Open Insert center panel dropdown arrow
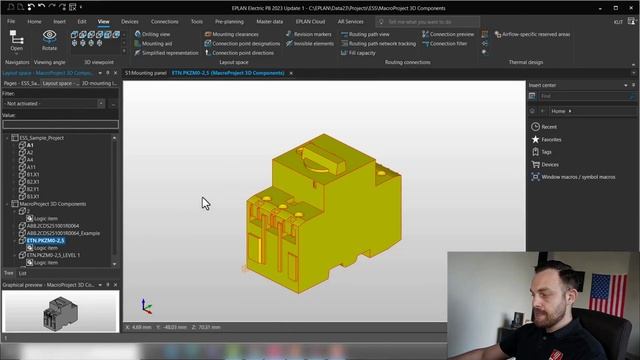This screenshot has width=640, height=360. (626, 85)
